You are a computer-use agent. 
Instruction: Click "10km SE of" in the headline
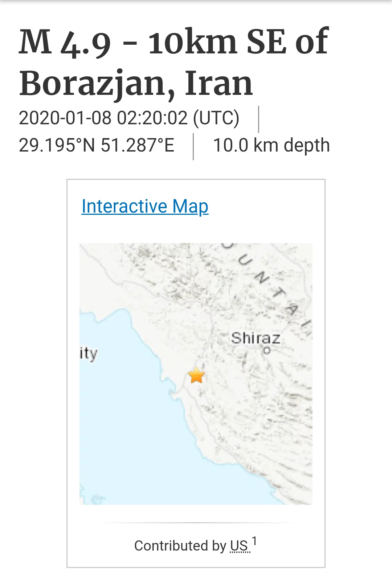pos(238,43)
